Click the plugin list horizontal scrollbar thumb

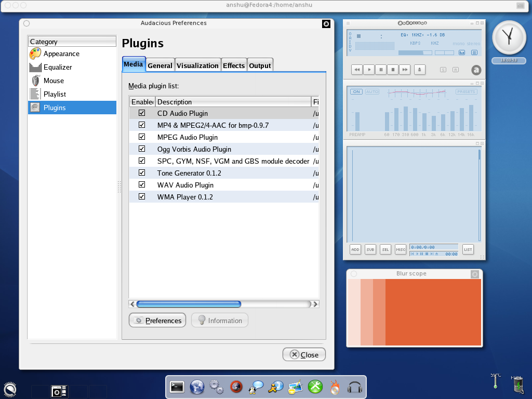(x=189, y=304)
